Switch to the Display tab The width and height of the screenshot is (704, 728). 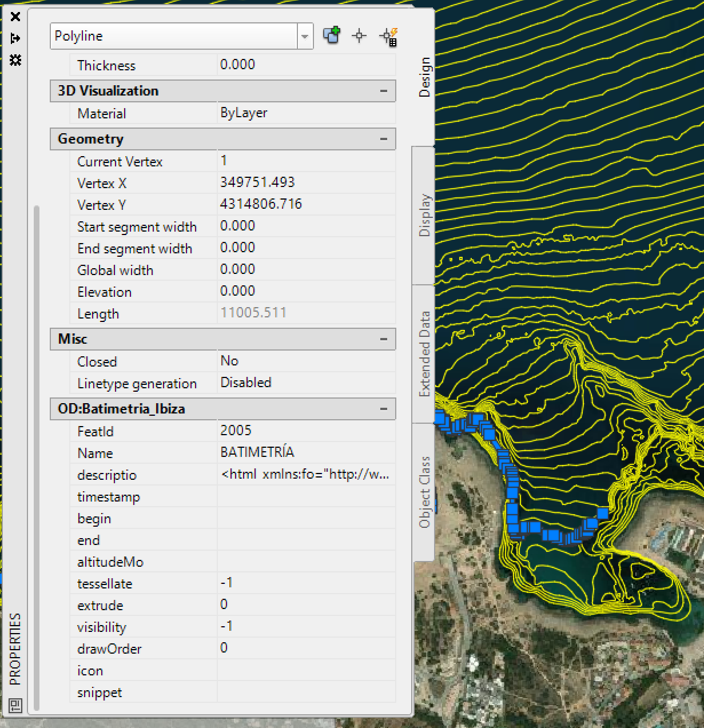point(424,215)
